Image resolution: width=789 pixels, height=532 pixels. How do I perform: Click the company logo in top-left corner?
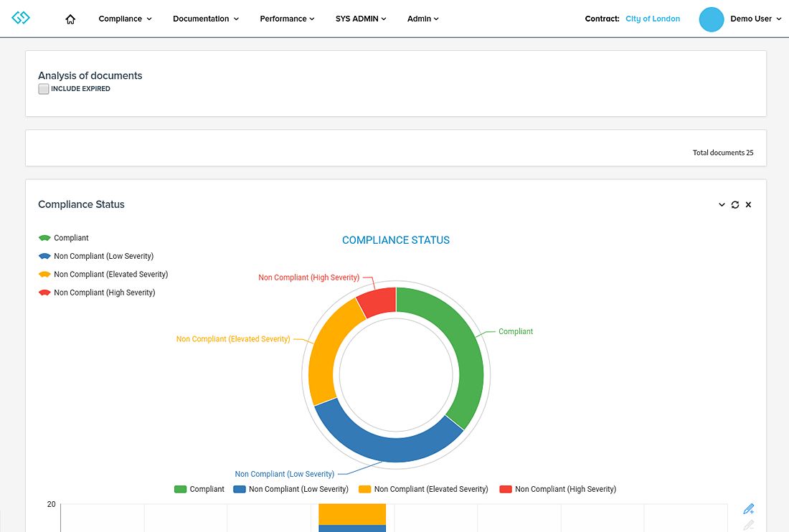21,18
